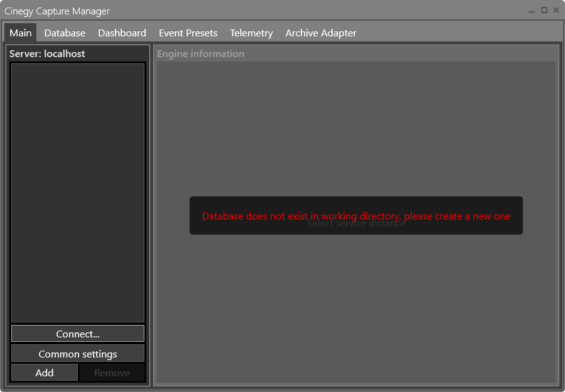
Task: Add a new service instance
Action: 44,372
